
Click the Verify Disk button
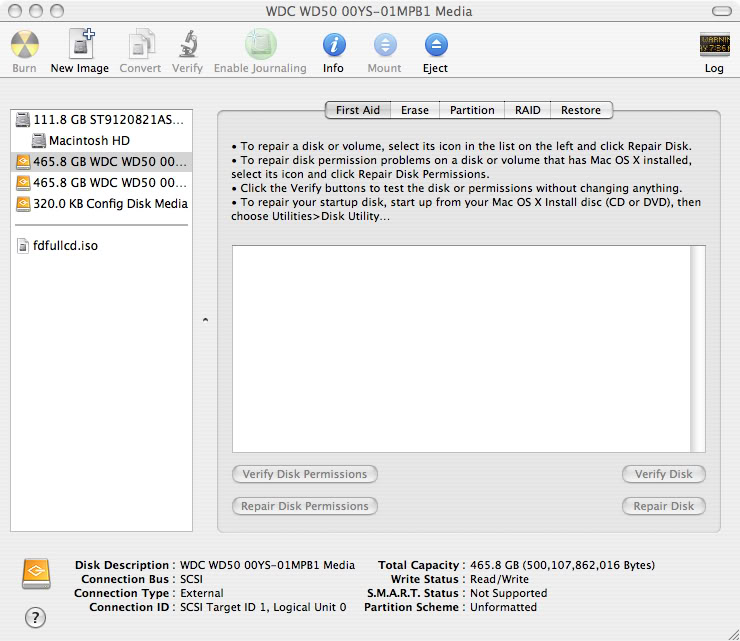664,474
